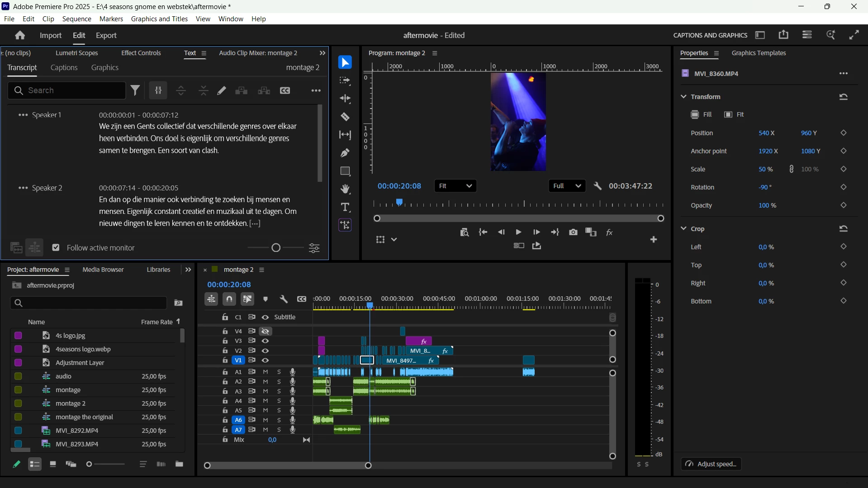The image size is (868, 488).
Task: Click the Fill button in Transform
Action: point(701,115)
